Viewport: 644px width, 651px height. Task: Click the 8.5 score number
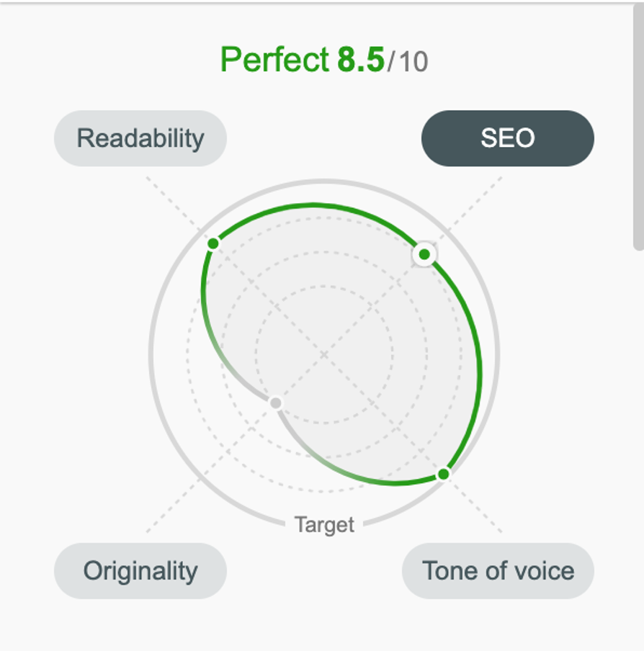coord(361,60)
